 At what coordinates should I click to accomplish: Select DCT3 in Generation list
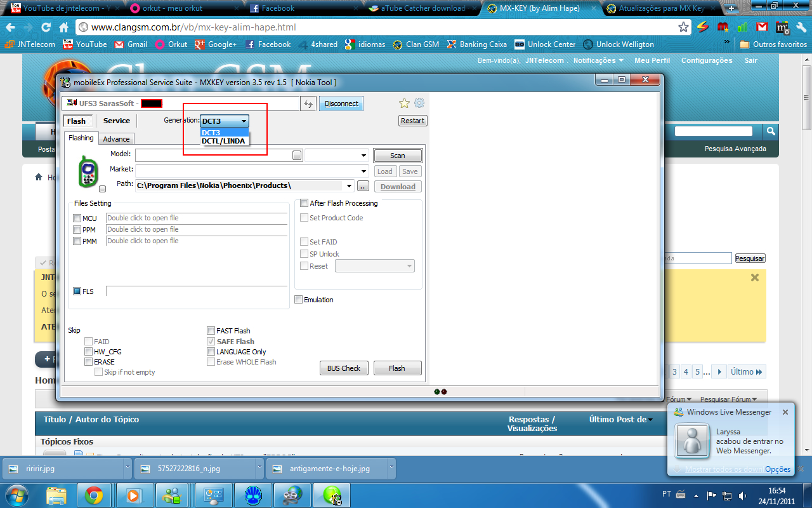coord(225,133)
